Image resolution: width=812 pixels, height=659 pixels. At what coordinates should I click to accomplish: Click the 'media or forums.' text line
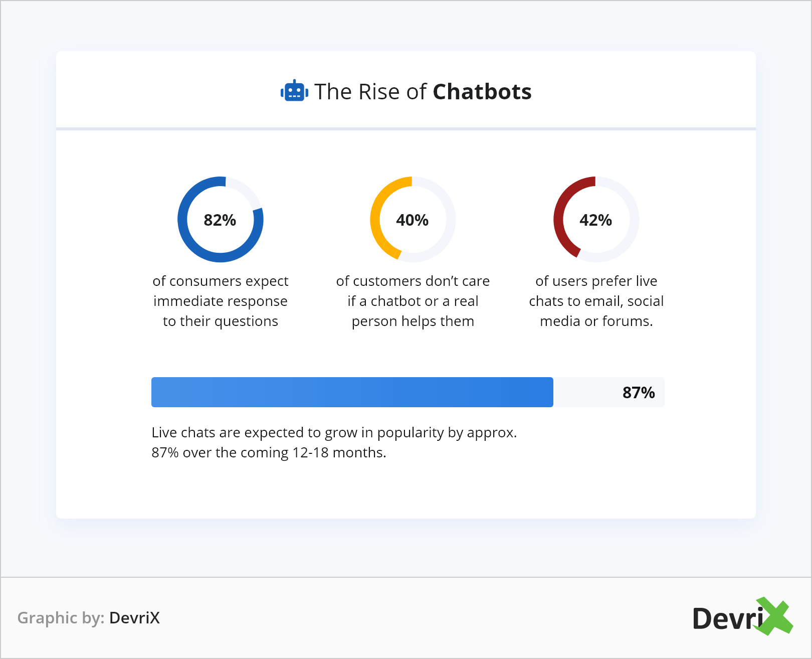coord(596,321)
